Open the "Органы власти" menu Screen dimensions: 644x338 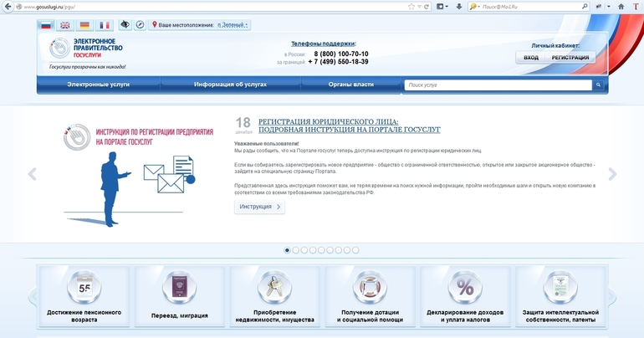click(x=350, y=84)
